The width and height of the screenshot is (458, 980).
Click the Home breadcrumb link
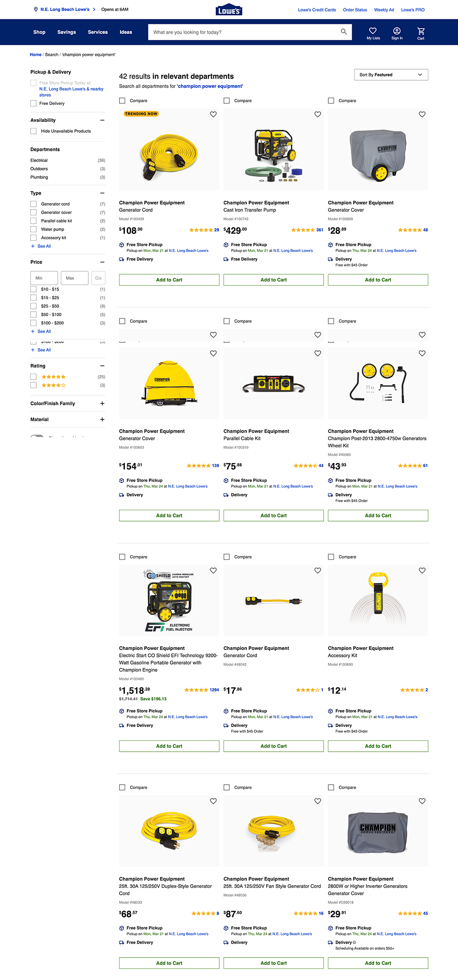[x=36, y=55]
